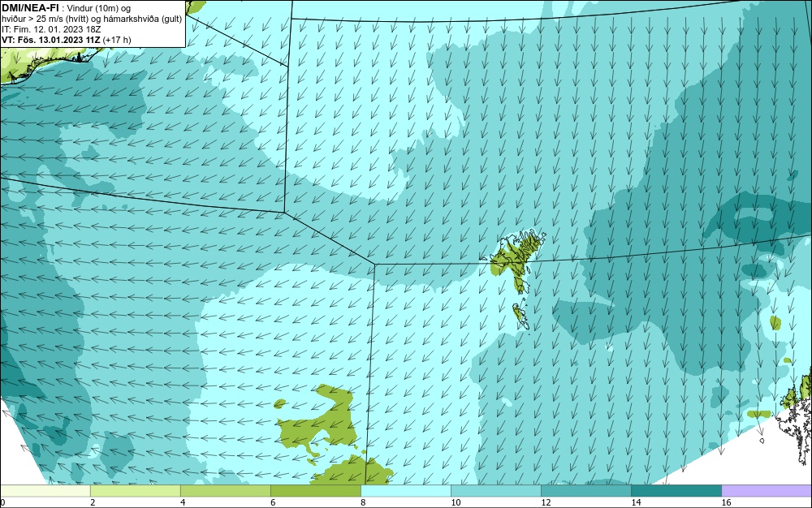Screen dimensions: 812x508
Task: Click the legend value '14'
Action: [636, 502]
